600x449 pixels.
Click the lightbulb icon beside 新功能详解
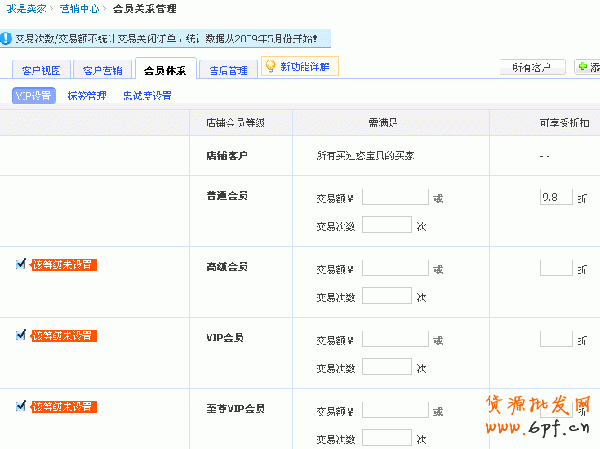coord(269,67)
